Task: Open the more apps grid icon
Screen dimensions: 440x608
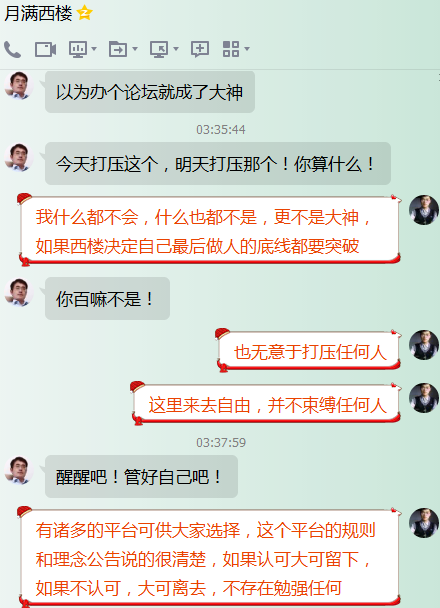Action: point(231,49)
